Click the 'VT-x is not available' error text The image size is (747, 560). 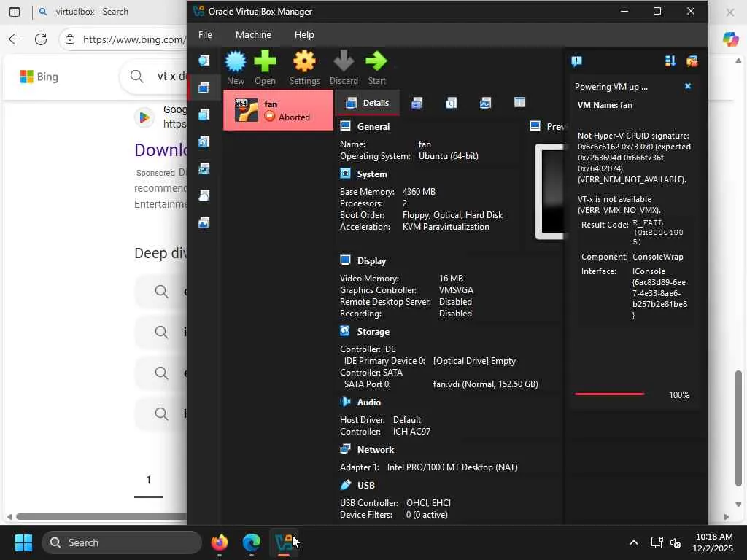(614, 200)
